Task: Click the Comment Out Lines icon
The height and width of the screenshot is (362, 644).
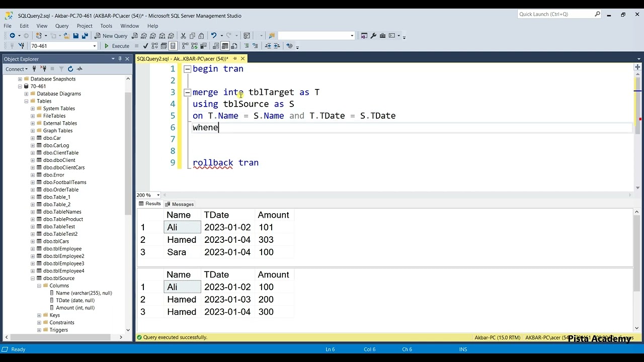Action: (247, 46)
